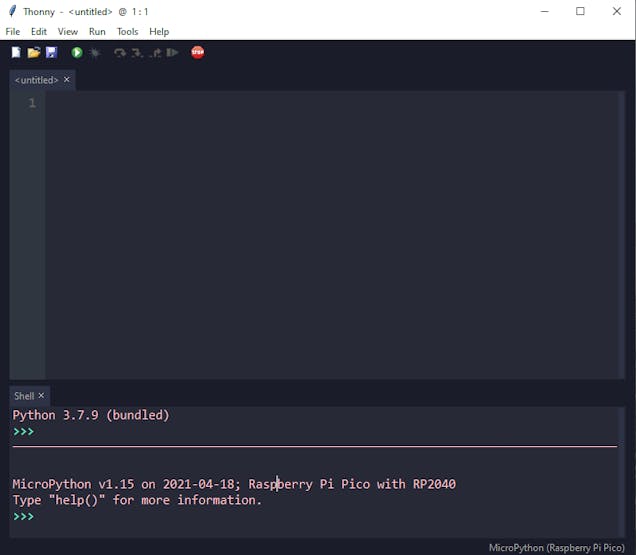The height and width of the screenshot is (555, 636).
Task: Click the Resume debugging icon
Action: click(172, 53)
